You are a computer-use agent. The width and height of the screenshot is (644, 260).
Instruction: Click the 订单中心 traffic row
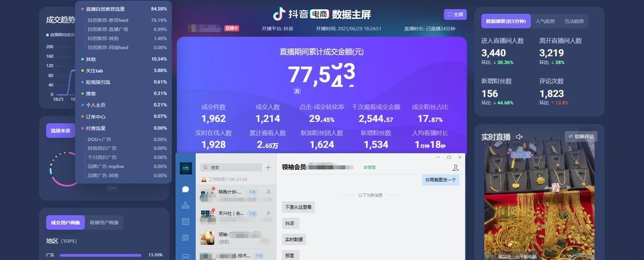pyautogui.click(x=123, y=116)
